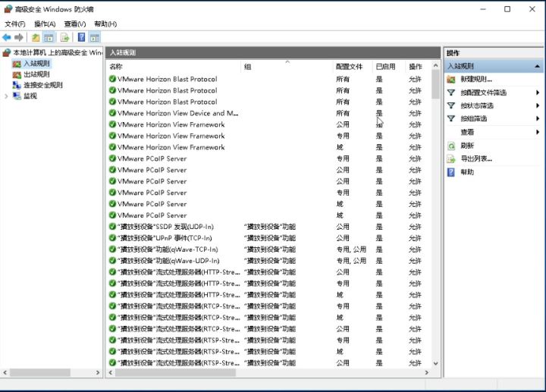
Task: Open the 查看(V) menu
Action: pyautogui.click(x=75, y=24)
